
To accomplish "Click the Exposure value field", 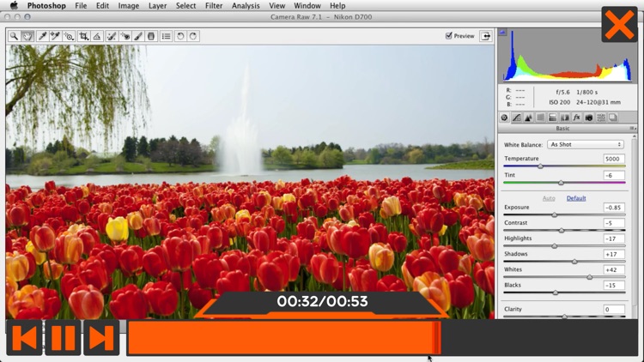I will [614, 208].
